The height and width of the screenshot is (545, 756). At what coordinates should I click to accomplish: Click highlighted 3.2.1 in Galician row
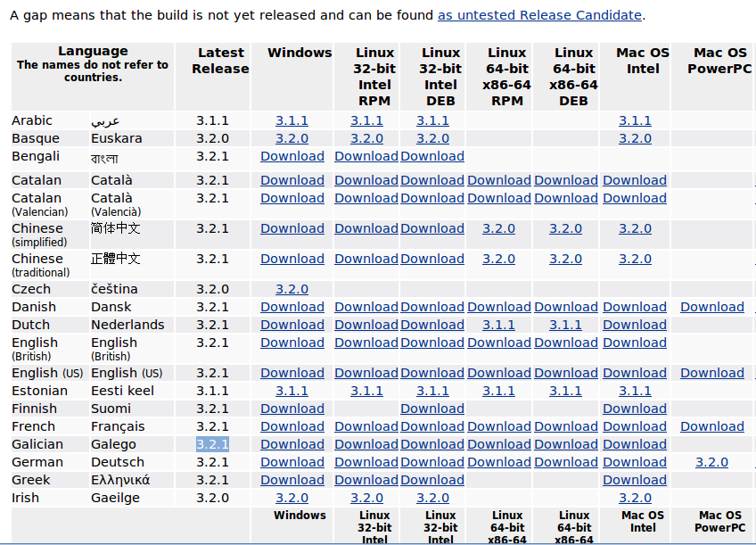coord(212,444)
